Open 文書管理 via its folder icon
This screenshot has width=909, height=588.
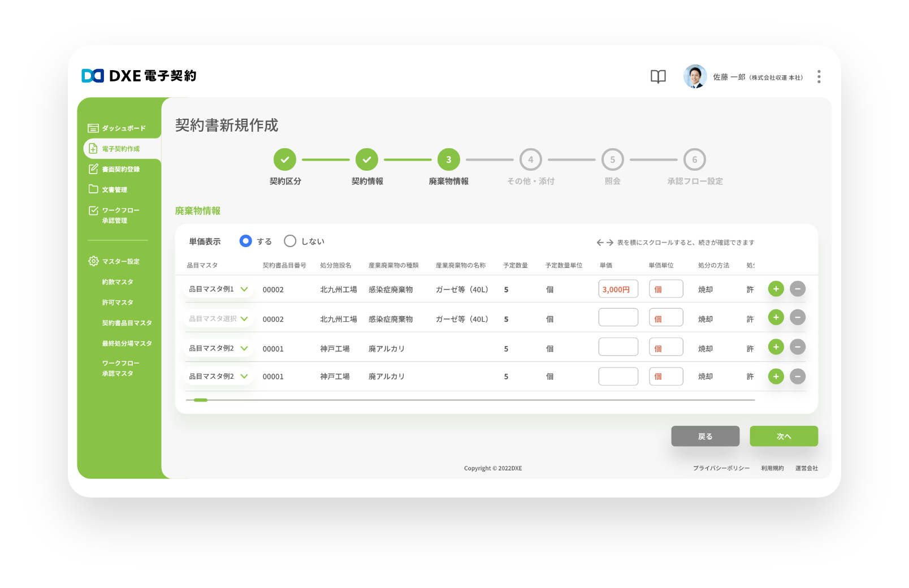[x=93, y=189]
